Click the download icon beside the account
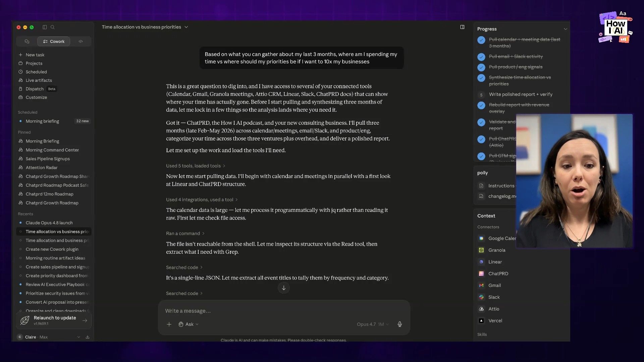The height and width of the screenshot is (362, 644). point(88,337)
